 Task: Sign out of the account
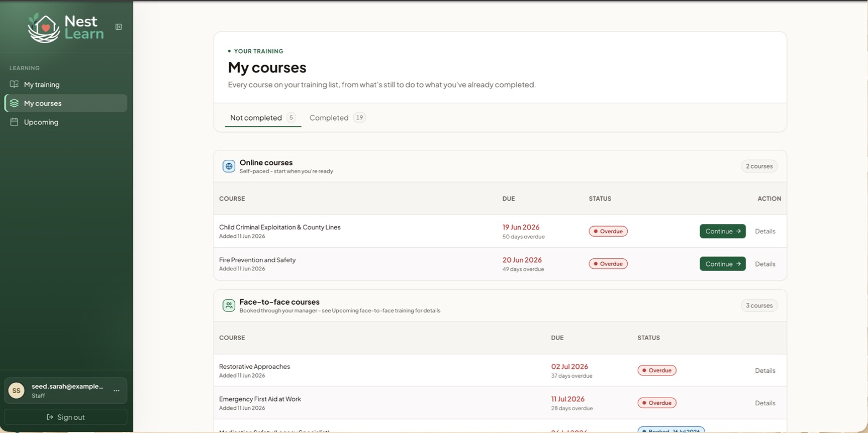coord(65,417)
